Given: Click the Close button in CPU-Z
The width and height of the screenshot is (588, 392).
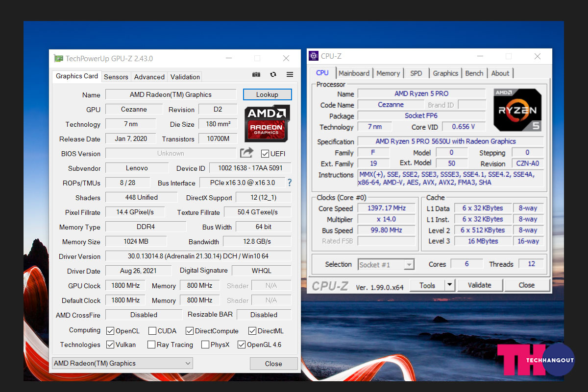Looking at the screenshot, I should pyautogui.click(x=527, y=285).
